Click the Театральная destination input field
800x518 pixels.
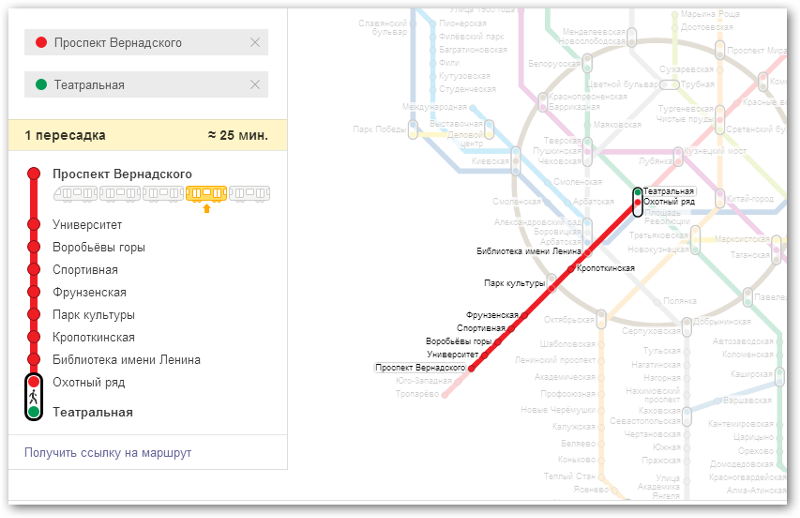click(x=140, y=85)
